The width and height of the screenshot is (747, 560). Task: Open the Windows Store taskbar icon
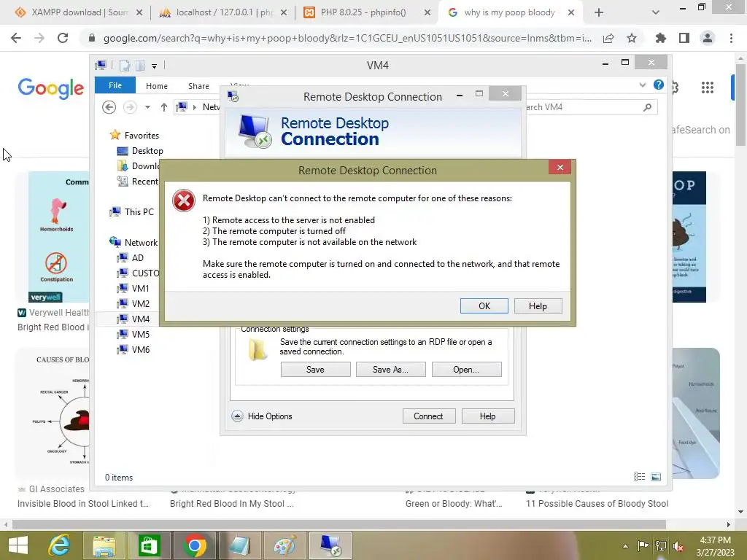[x=149, y=545]
